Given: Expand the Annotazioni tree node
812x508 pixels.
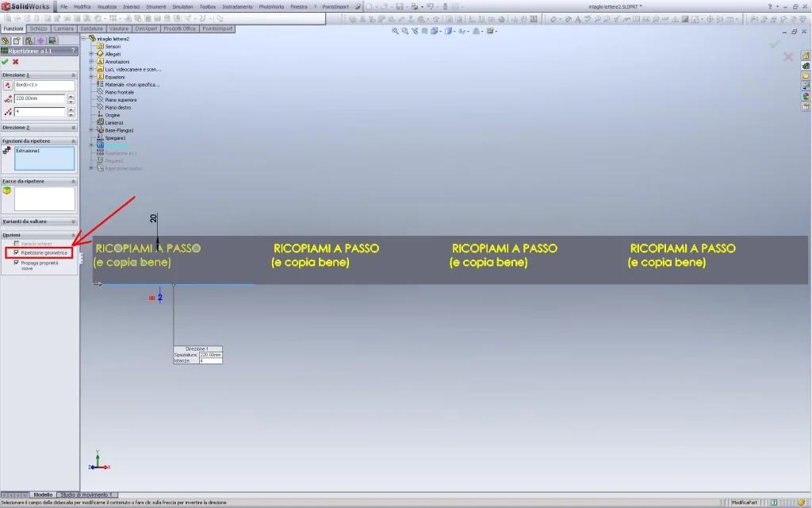Looking at the screenshot, I should [x=92, y=62].
